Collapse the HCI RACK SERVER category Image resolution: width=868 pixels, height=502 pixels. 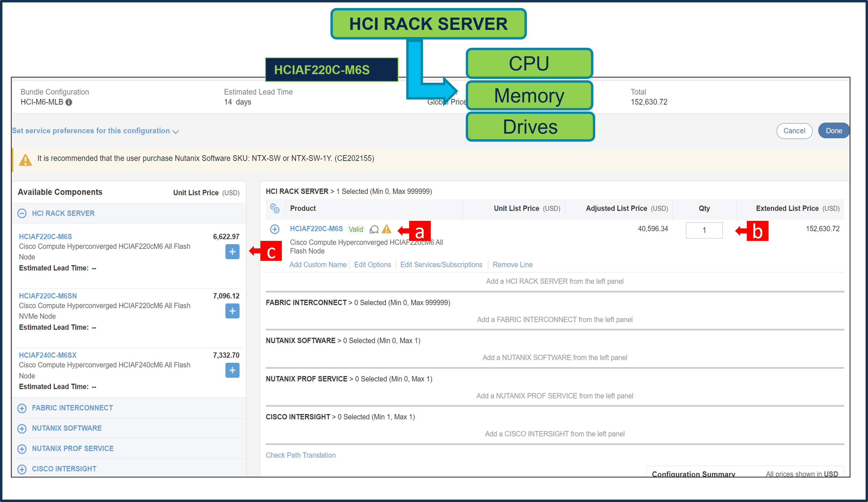pyautogui.click(x=22, y=213)
